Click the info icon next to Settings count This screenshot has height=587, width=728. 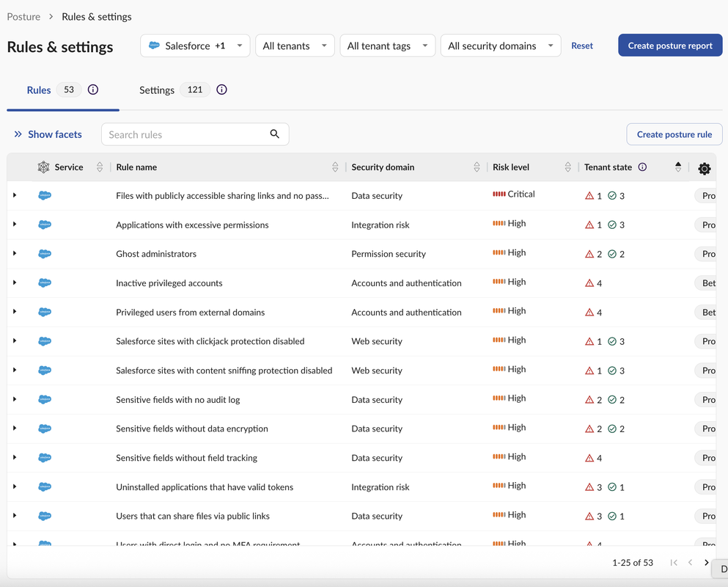click(x=221, y=90)
